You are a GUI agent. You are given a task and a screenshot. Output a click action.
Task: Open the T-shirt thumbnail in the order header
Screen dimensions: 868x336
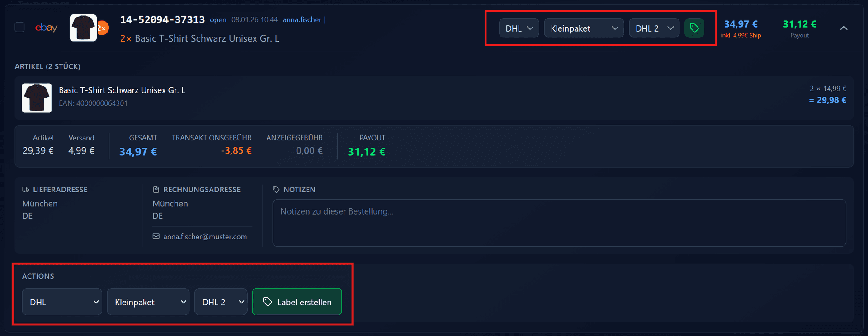[x=83, y=28]
